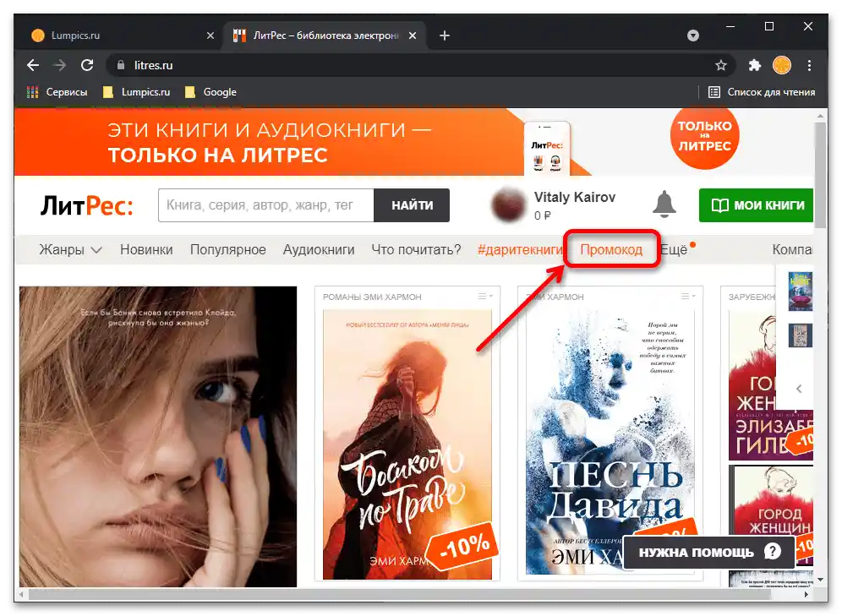
Task: Select the ЛитРес browser tab
Action: pos(325,35)
